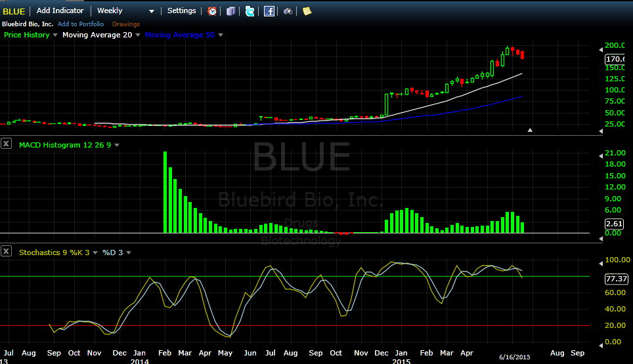
Task: Expand the Moving Average 50 dropdown arrow
Action: [221, 35]
